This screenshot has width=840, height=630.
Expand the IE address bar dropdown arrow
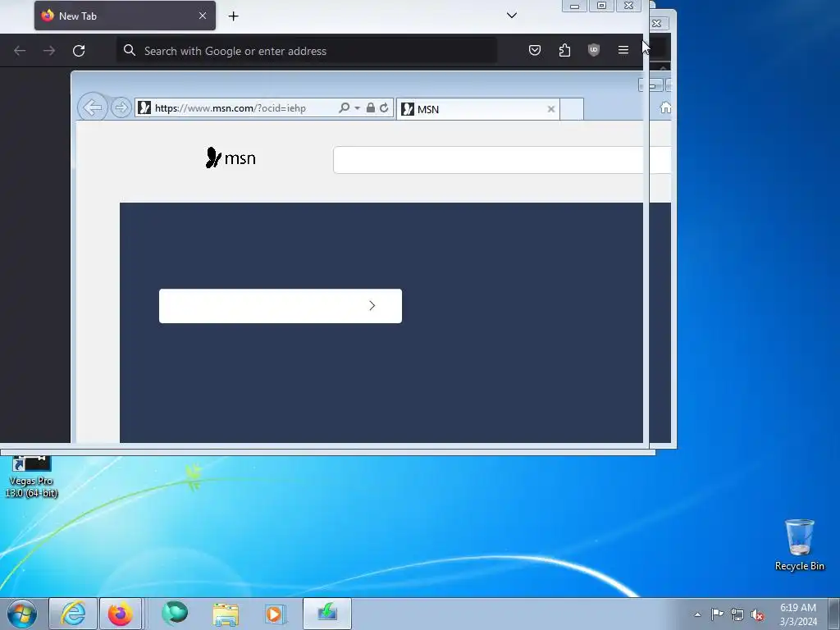358,108
